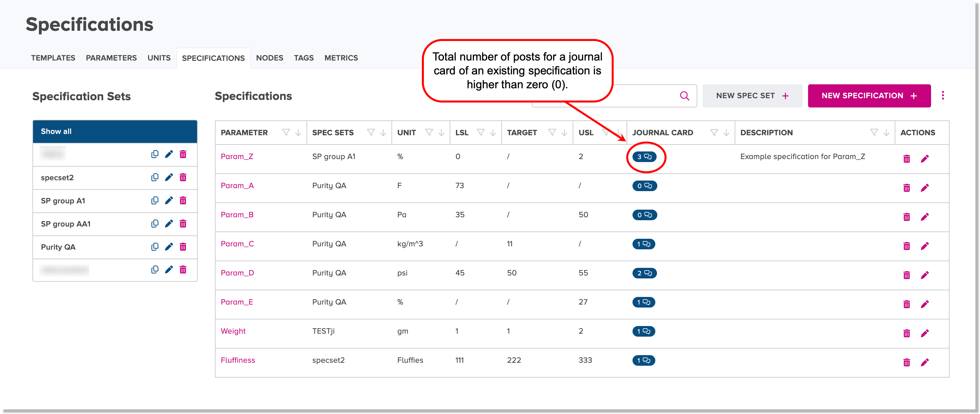Open the Param_Z parameter link
This screenshot has width=980, height=414.
[237, 156]
